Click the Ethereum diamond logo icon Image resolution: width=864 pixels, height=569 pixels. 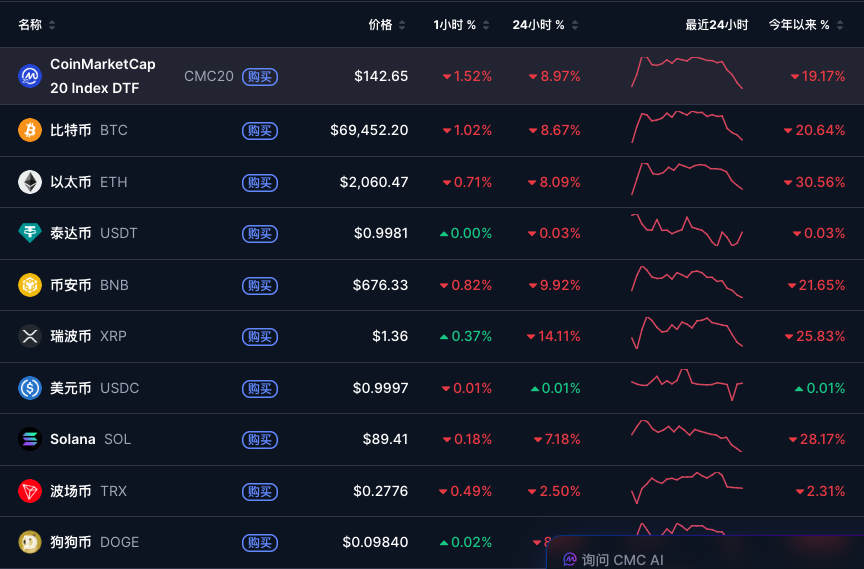30,182
